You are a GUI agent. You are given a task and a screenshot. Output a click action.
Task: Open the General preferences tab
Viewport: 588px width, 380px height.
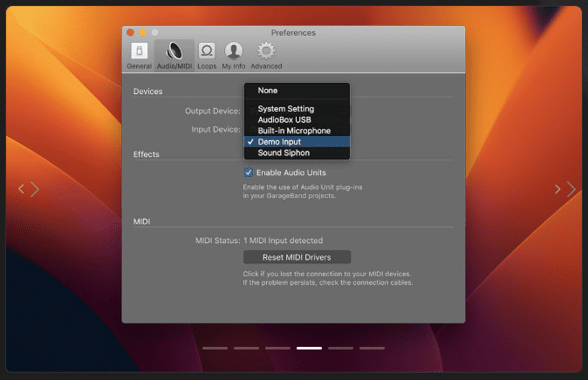click(139, 56)
